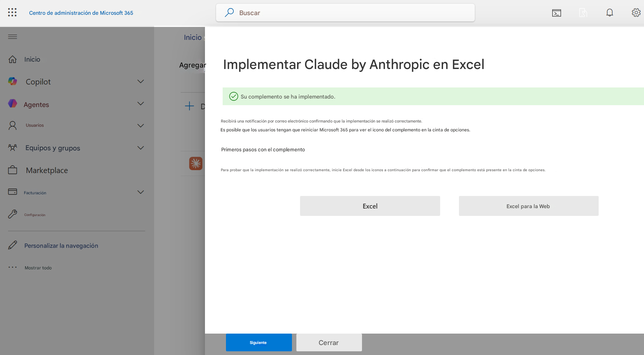Open the Cloud Shell terminal icon
The height and width of the screenshot is (355, 644).
(557, 13)
